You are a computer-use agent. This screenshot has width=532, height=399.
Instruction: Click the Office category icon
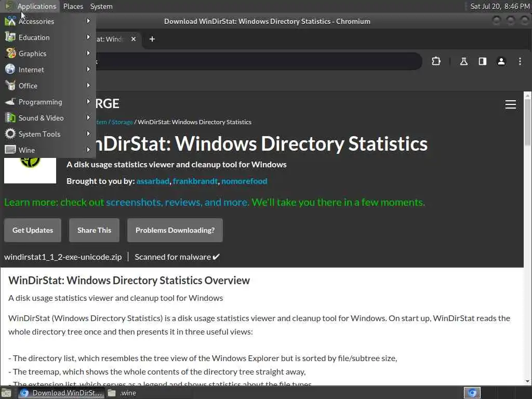(10, 86)
